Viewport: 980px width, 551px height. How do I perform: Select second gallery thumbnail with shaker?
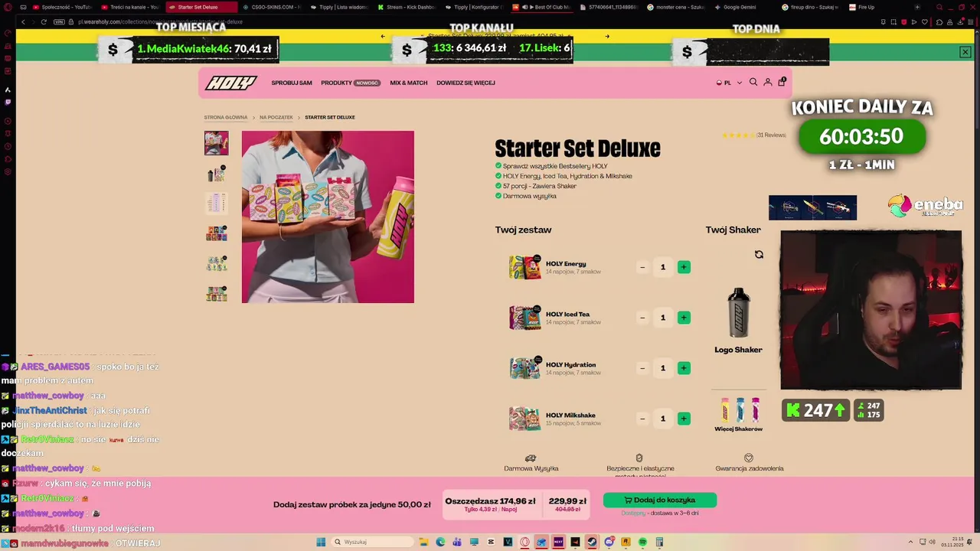pos(216,173)
